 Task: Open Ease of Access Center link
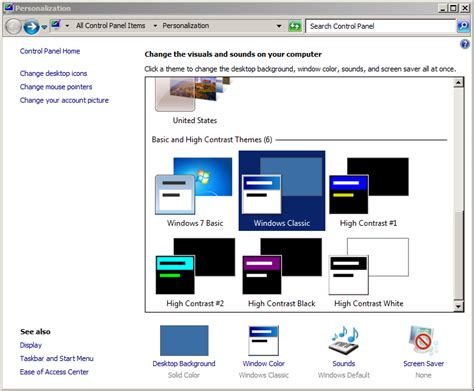(54, 372)
